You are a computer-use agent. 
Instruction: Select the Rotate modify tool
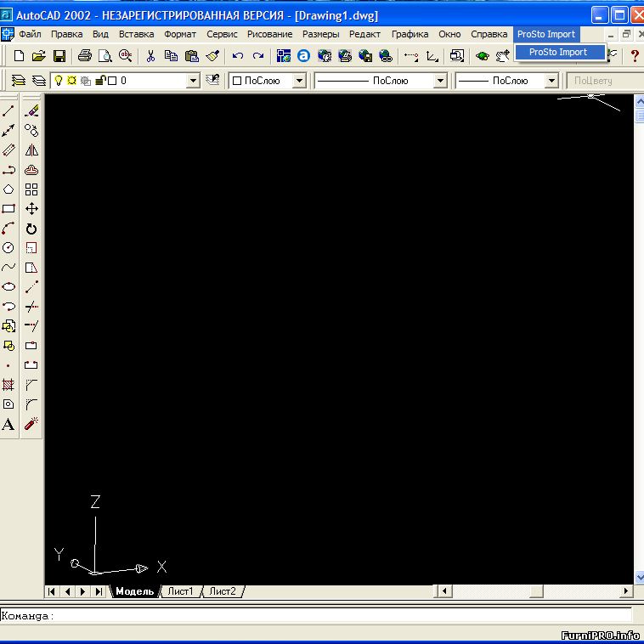[31, 229]
